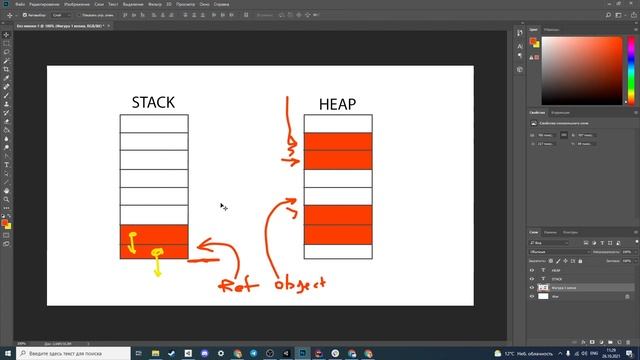Image resolution: width=640 pixels, height=360 pixels.
Task: Open the Properties panel flyout menu
Action: pos(636,113)
